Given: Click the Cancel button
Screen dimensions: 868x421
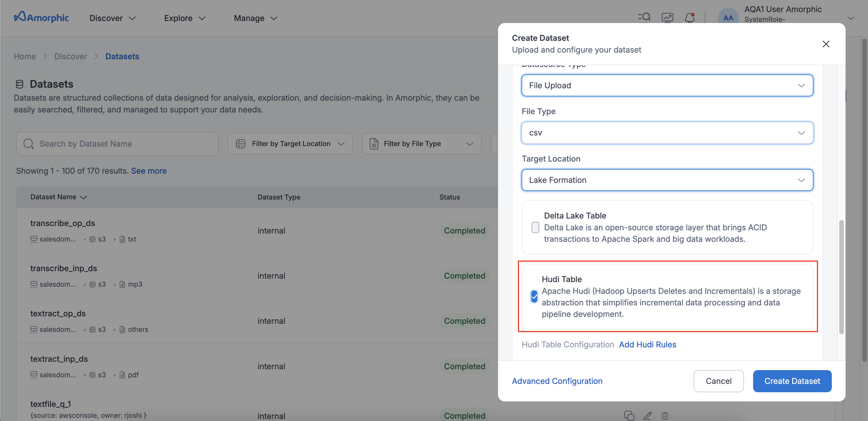Looking at the screenshot, I should [718, 381].
